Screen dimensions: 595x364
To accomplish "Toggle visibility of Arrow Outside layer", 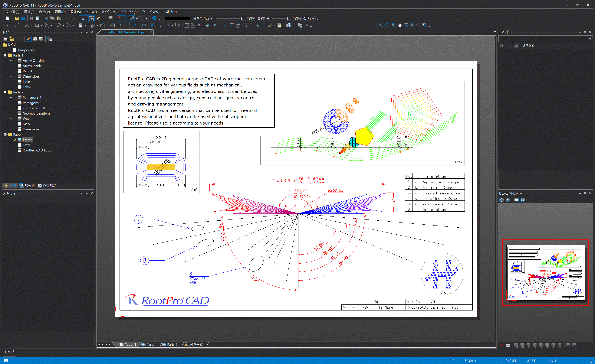I will click(20, 60).
